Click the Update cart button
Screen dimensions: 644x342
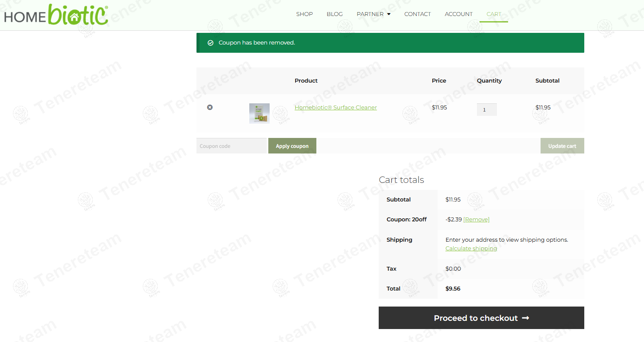(562, 146)
